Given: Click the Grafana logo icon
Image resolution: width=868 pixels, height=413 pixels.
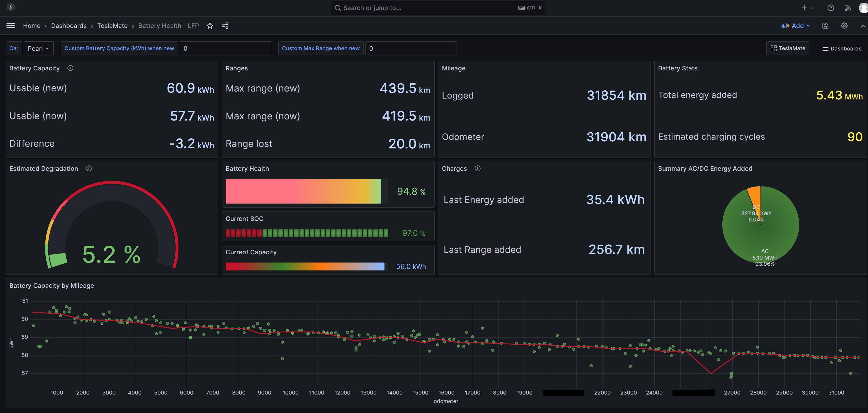Looking at the screenshot, I should (x=11, y=7).
